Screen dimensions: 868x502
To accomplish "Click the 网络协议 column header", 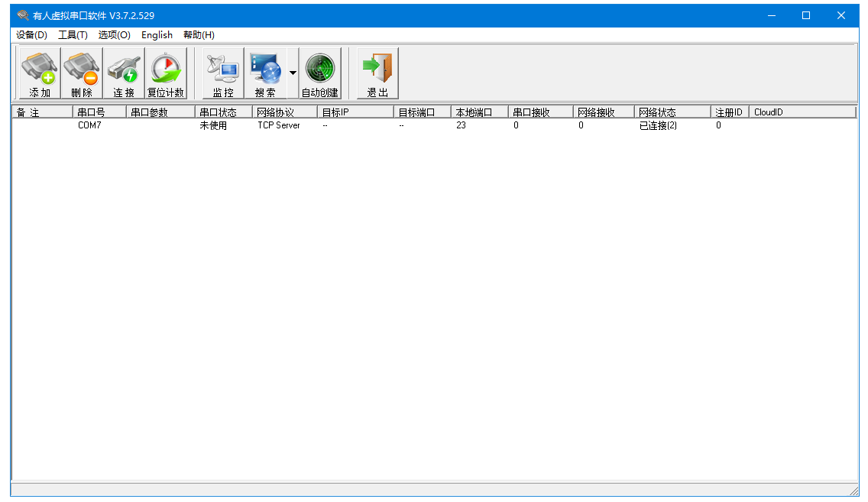I will (x=285, y=112).
